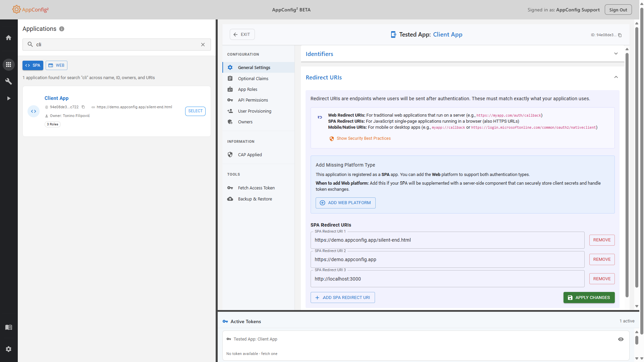The width and height of the screenshot is (644, 362).
Task: Click the Client App name in Tested App header
Action: tap(447, 35)
